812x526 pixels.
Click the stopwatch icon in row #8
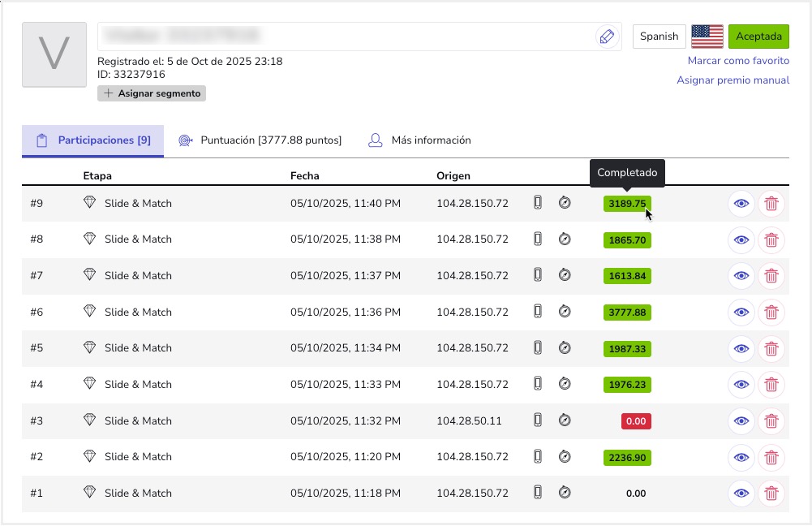(565, 239)
